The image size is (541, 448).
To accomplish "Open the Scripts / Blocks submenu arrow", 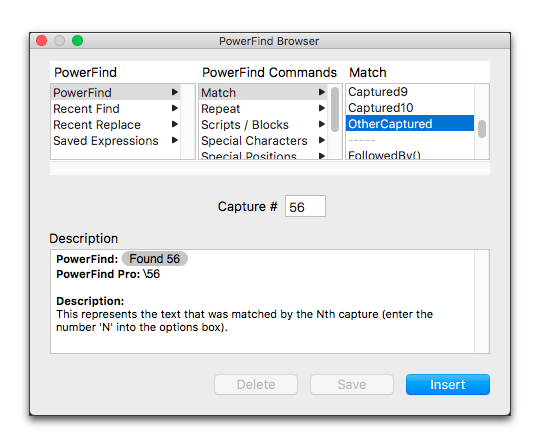I will [x=322, y=124].
